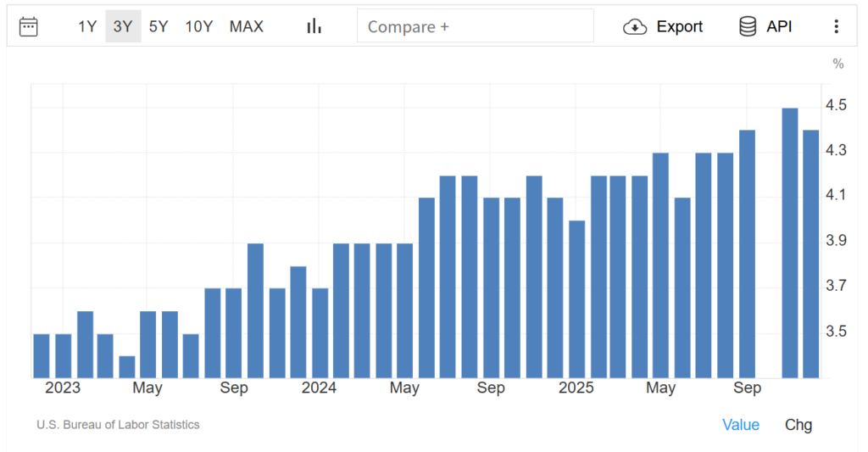Toggle the Value display mode
This screenshot has width=868, height=452.
pos(740,425)
